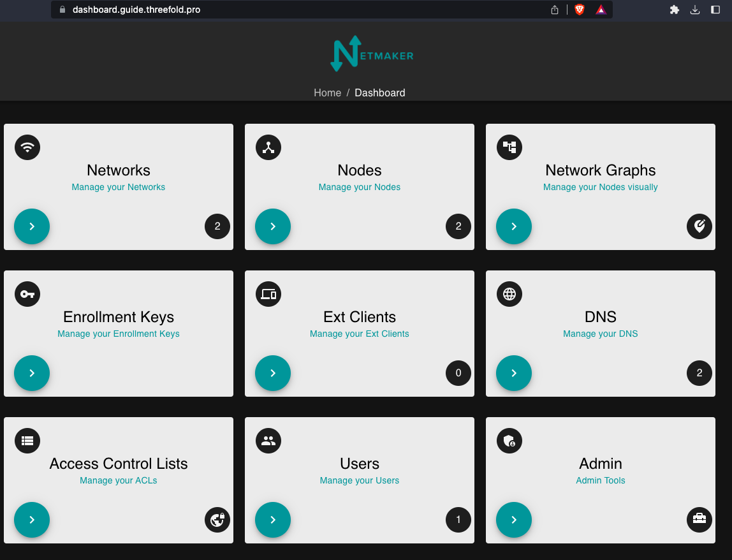Open browser extensions puzzle icon
Viewport: 732px width, 560px height.
[x=674, y=10]
